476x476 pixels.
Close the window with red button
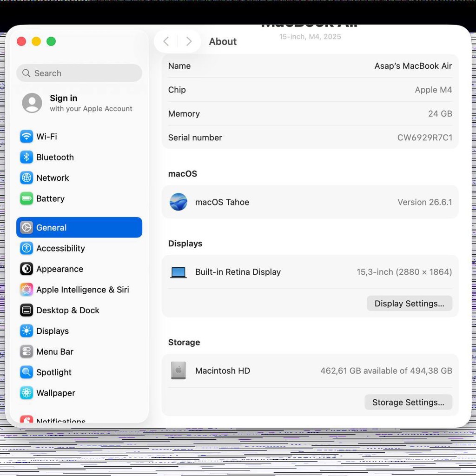[21, 41]
